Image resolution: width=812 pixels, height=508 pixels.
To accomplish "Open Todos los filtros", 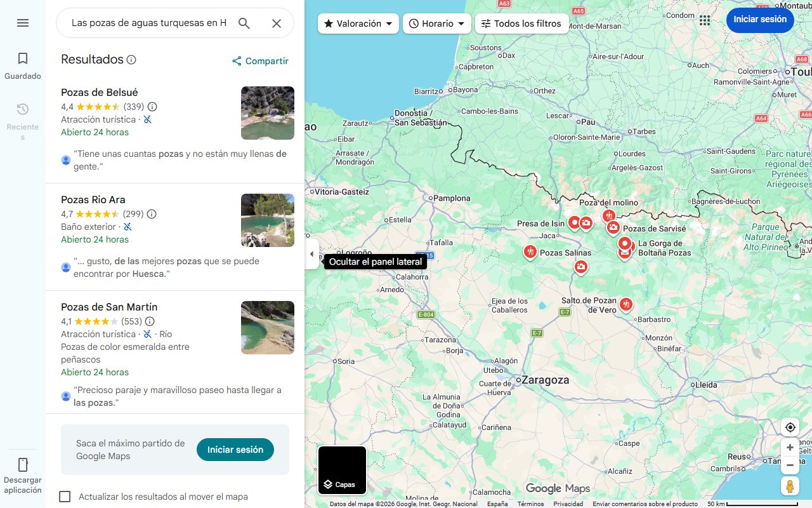I will (523, 23).
